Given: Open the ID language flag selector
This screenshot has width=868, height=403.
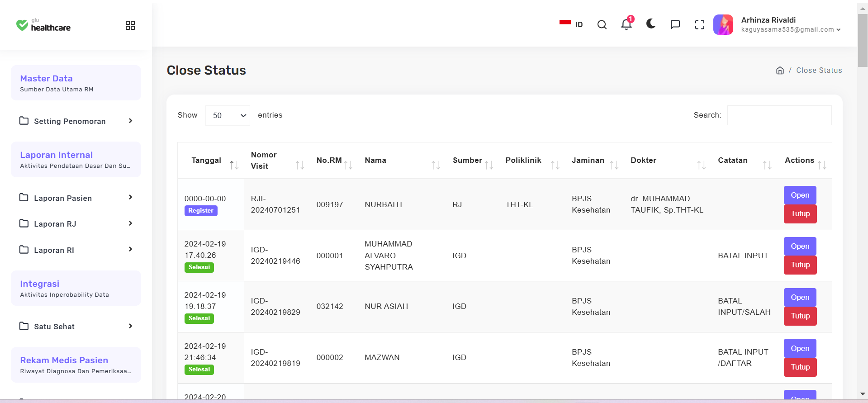Looking at the screenshot, I should [571, 24].
